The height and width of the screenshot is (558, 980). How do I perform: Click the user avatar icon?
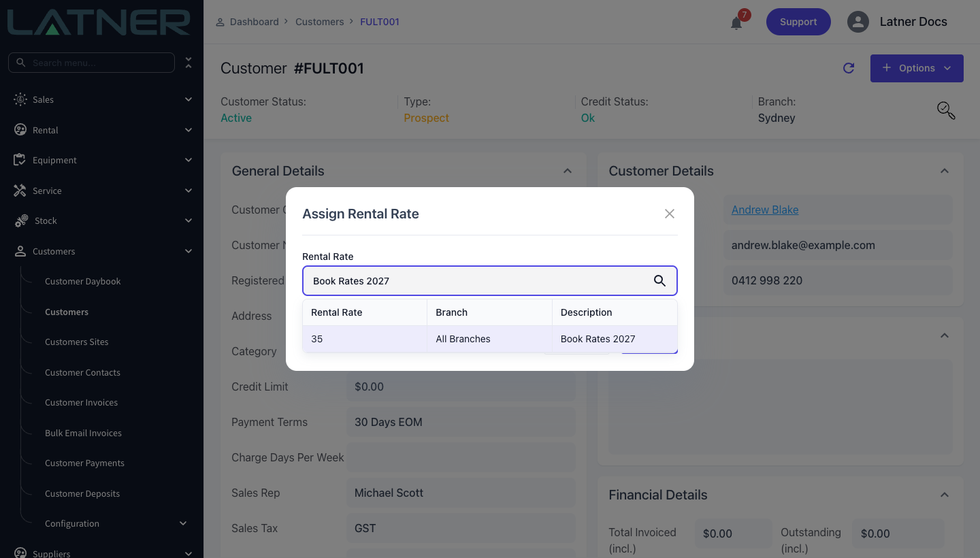click(858, 22)
